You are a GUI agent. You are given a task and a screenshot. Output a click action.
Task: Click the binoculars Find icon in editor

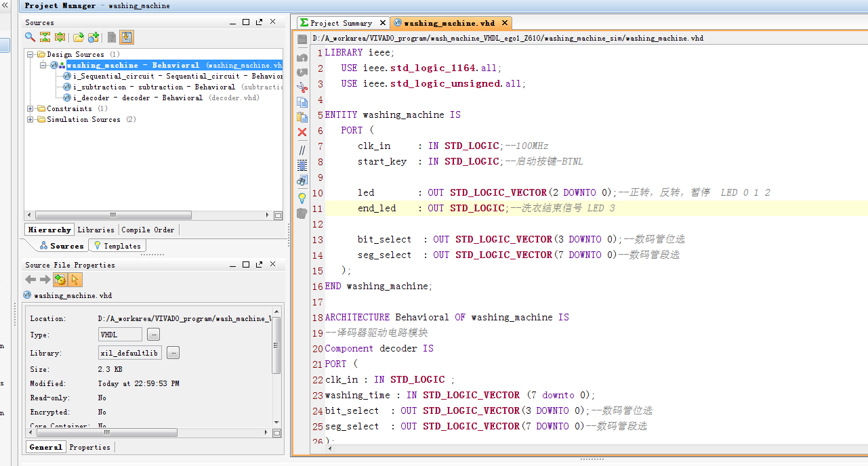(x=302, y=181)
